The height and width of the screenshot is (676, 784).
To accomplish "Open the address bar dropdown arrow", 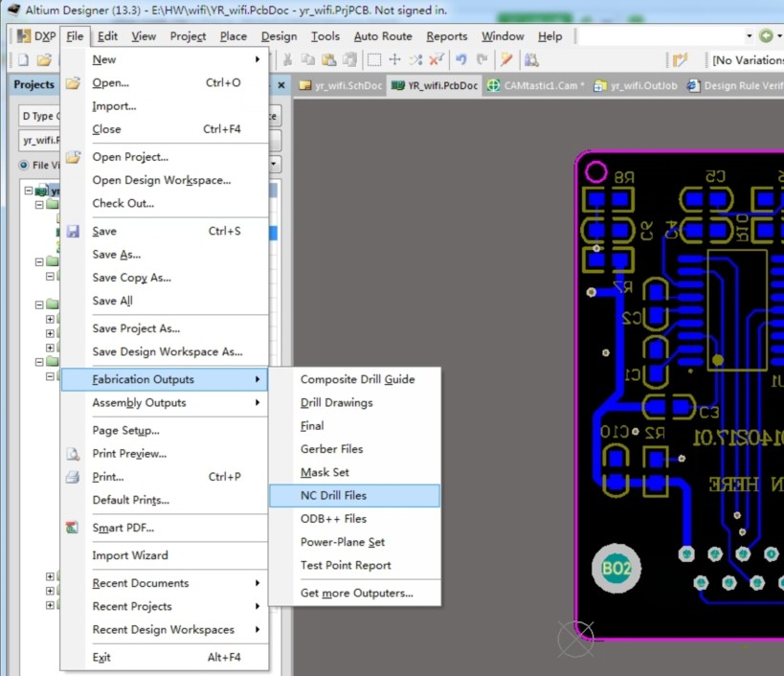I will (x=749, y=36).
